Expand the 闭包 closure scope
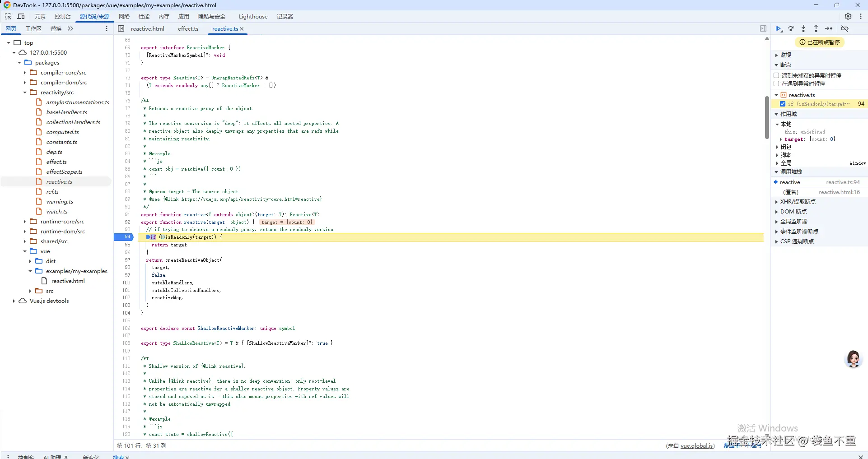This screenshot has width=868, height=459. click(x=777, y=147)
